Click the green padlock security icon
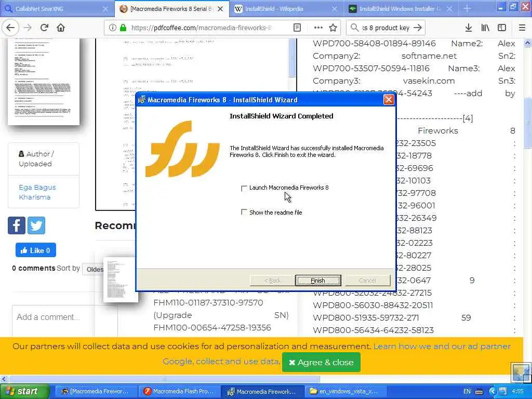 click(123, 28)
